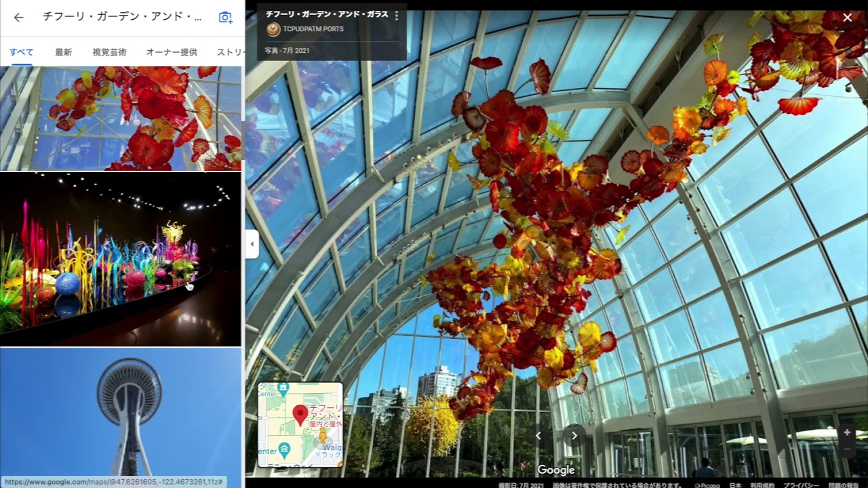The width and height of the screenshot is (868, 488).
Task: Add a photo using the camera icon
Action: (225, 18)
